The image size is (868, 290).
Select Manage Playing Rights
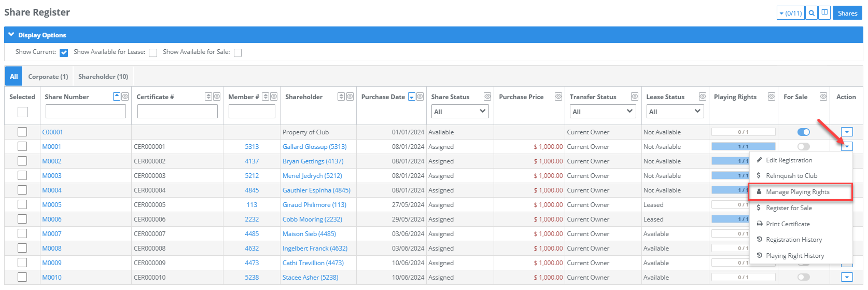click(801, 192)
